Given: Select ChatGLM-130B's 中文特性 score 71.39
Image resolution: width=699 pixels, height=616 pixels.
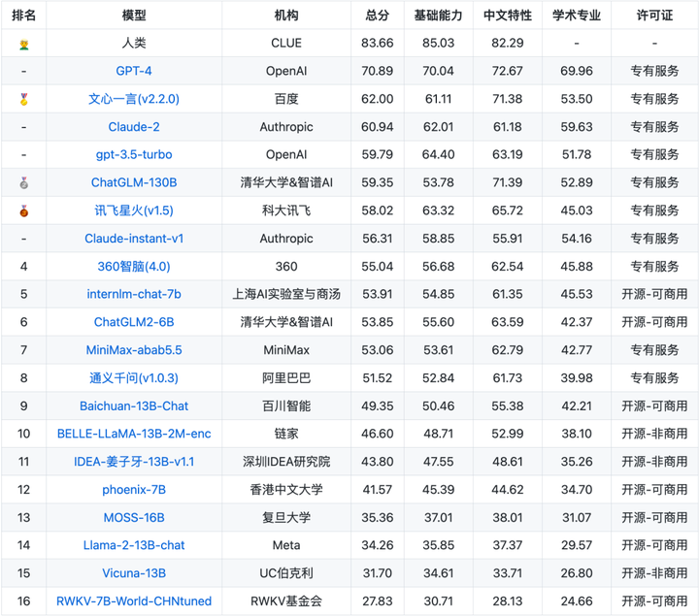Looking at the screenshot, I should click(x=508, y=182).
